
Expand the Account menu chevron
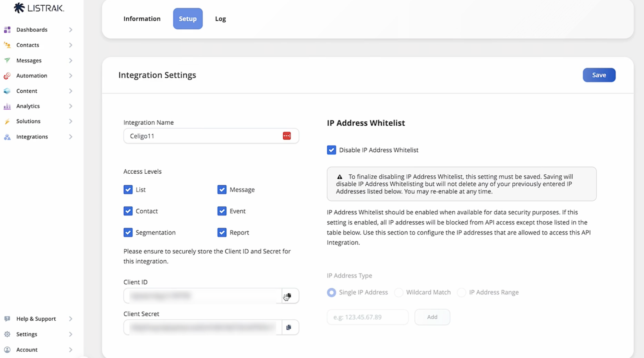click(70, 350)
